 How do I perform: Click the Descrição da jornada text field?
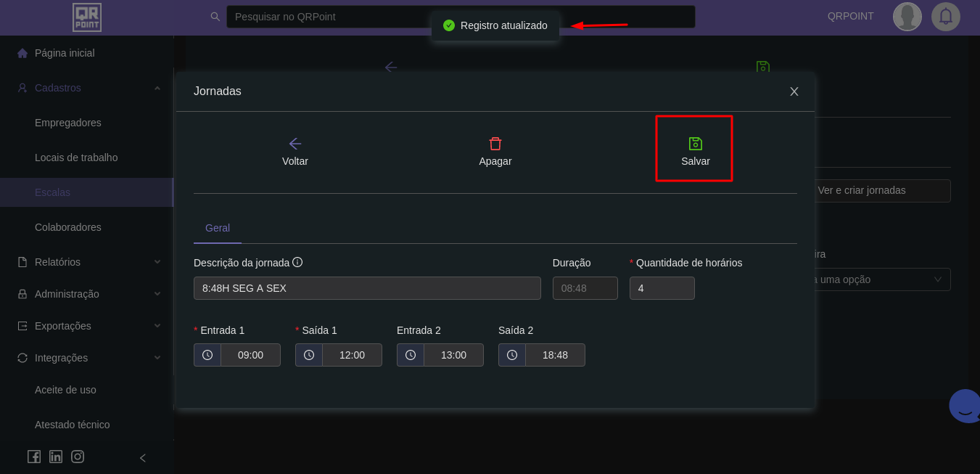(367, 288)
